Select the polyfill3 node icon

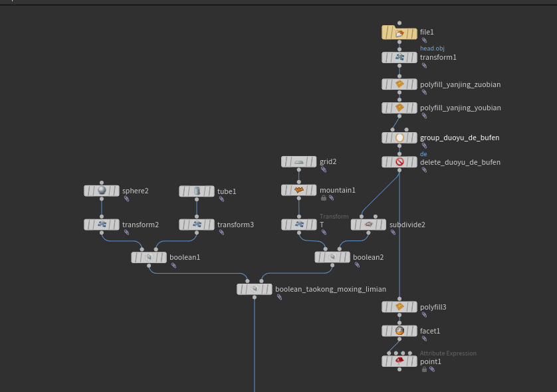(399, 307)
